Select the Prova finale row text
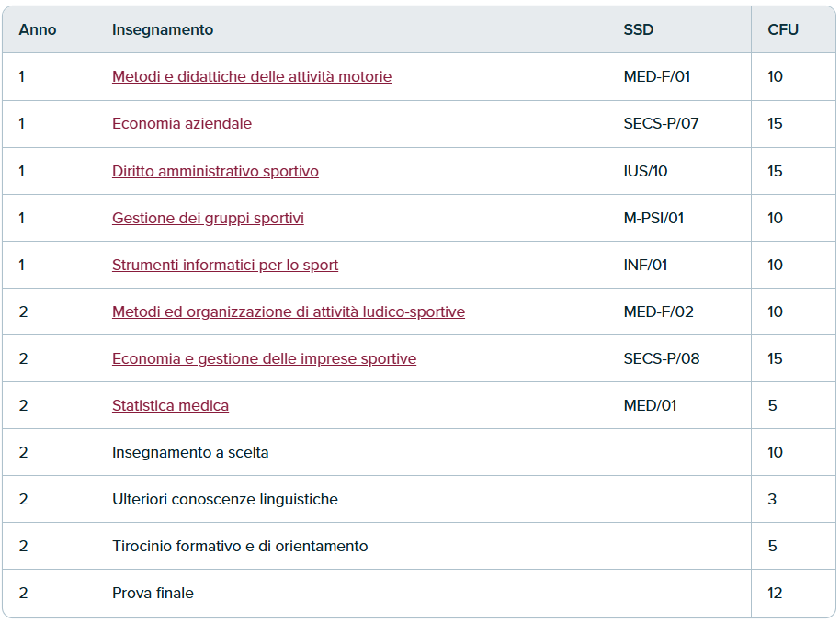 point(153,593)
